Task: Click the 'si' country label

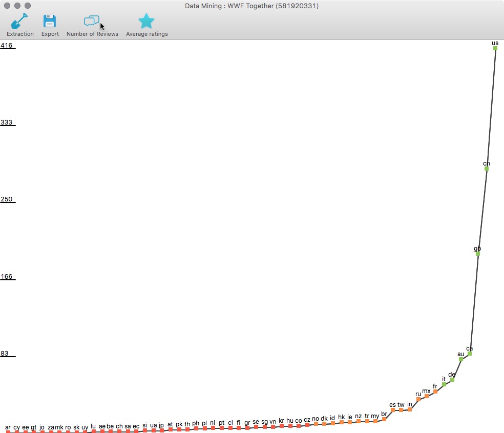Action: (x=144, y=425)
